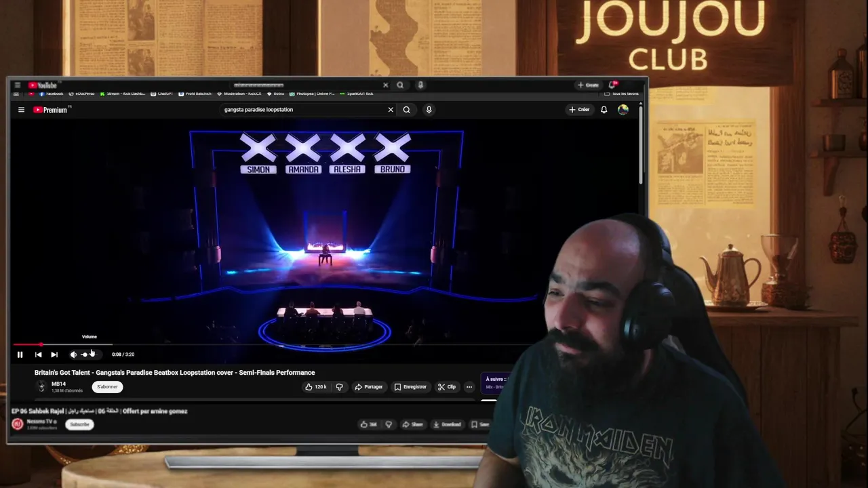Like the Nessma TV video showing 364
The width and height of the screenshot is (868, 488).
[369, 424]
